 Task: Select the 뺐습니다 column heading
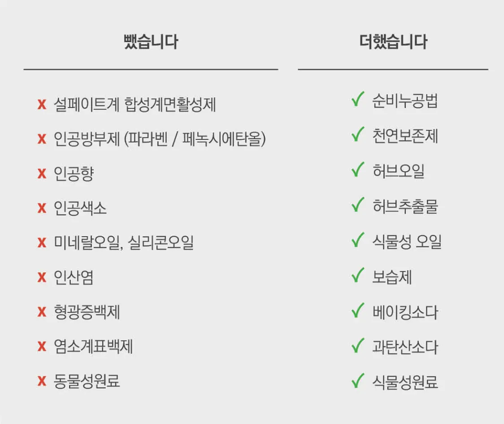pos(151,42)
